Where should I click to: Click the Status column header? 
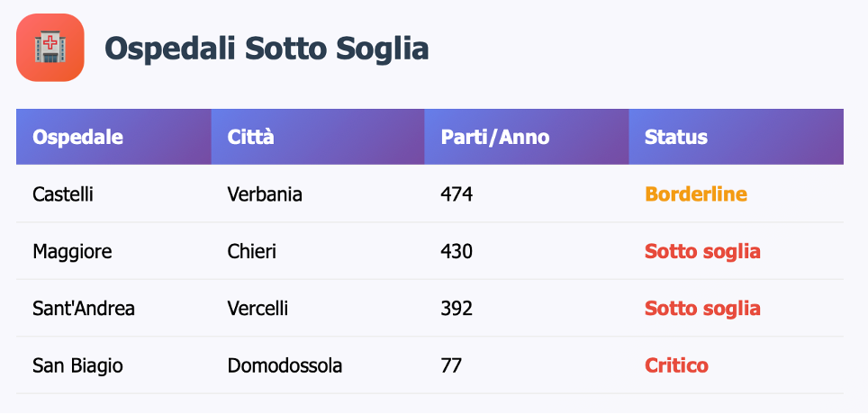676,138
